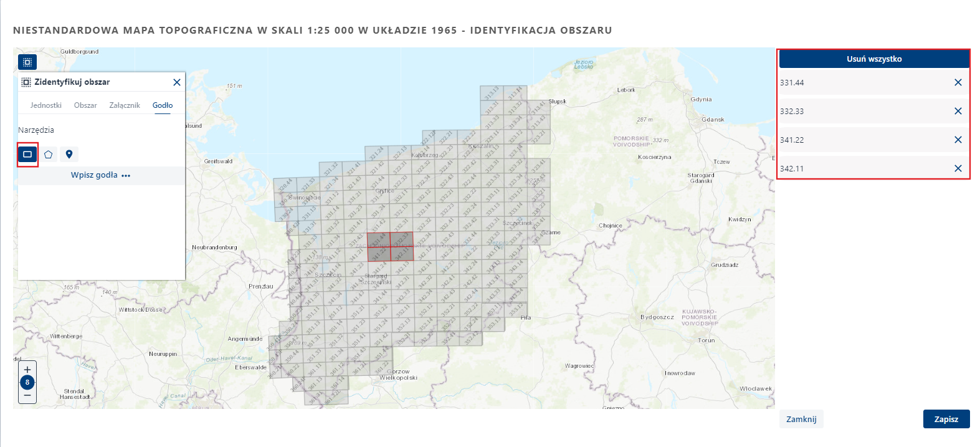This screenshot has width=980, height=447.
Task: Switch to the Godło tab
Action: (x=163, y=105)
